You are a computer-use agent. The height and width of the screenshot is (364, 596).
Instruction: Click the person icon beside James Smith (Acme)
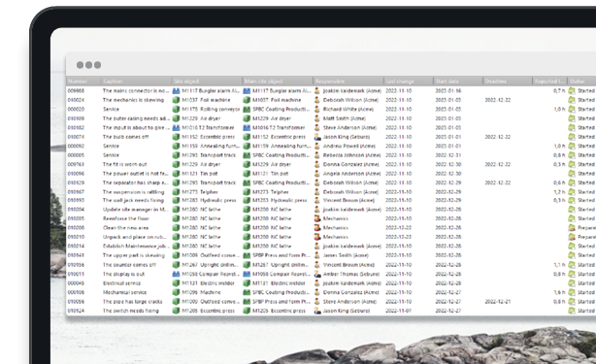317,255
